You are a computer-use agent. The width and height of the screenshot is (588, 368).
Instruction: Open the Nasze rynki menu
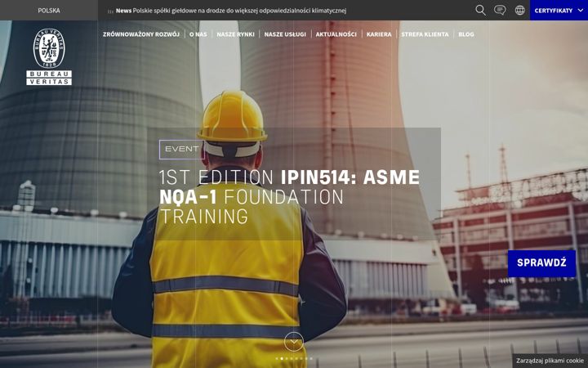[x=235, y=34]
